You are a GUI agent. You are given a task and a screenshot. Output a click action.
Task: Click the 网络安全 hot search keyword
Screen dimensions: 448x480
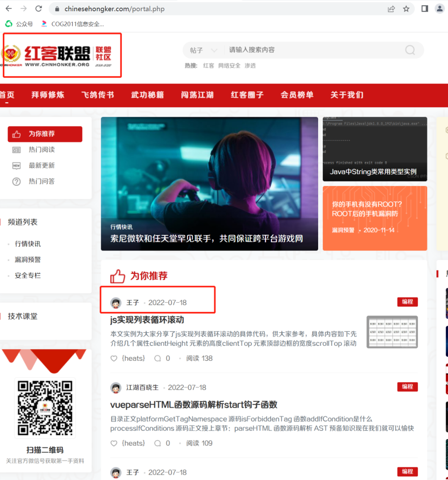(229, 66)
